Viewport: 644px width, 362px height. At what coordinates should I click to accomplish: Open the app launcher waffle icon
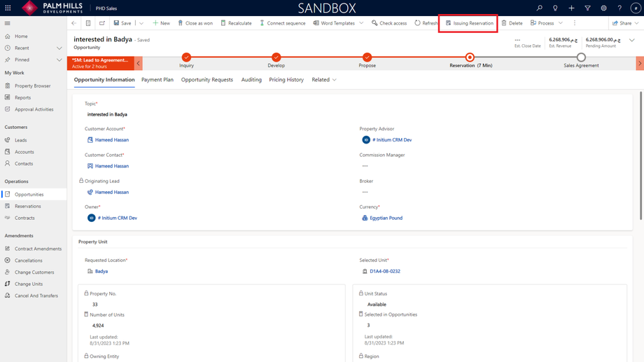[x=8, y=8]
